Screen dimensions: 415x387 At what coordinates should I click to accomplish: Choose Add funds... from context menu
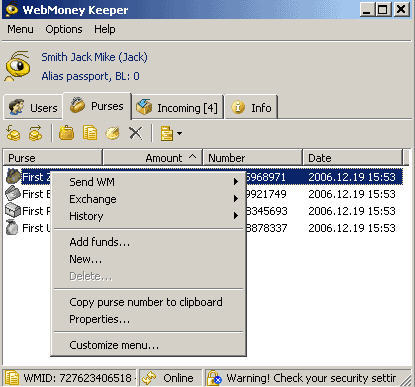(148, 242)
